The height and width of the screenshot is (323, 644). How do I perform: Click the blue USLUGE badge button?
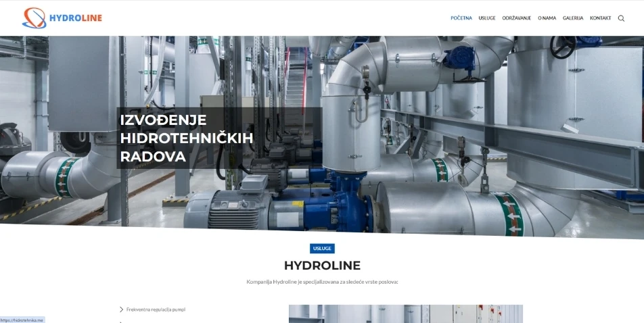(322, 248)
